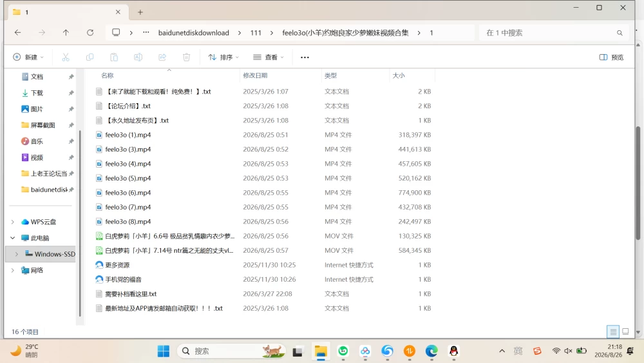Refresh the current folder view

[x=90, y=32]
